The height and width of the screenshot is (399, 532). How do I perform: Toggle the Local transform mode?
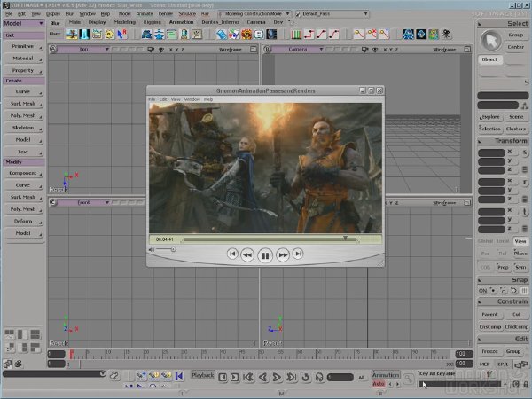tap(503, 241)
